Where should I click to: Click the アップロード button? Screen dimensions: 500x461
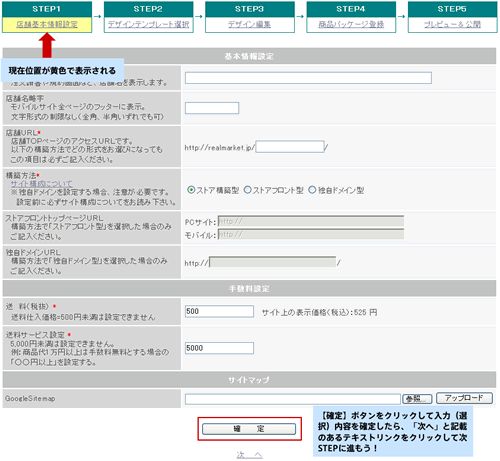(464, 398)
